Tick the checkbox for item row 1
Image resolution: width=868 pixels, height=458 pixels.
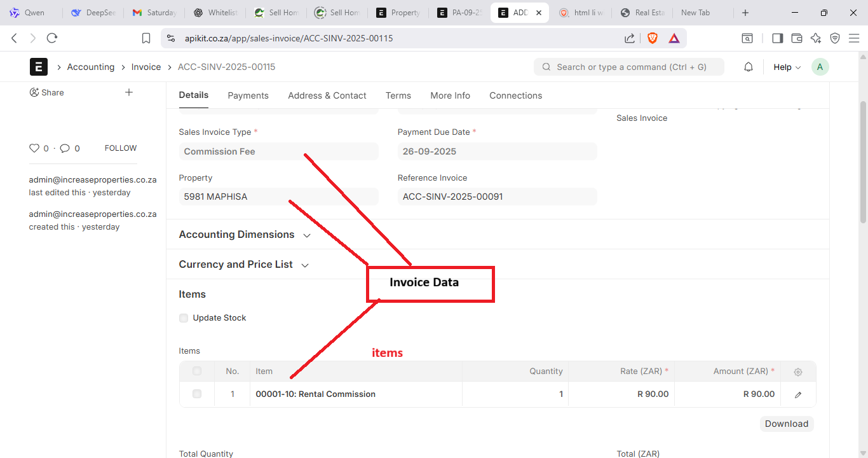[x=197, y=394]
